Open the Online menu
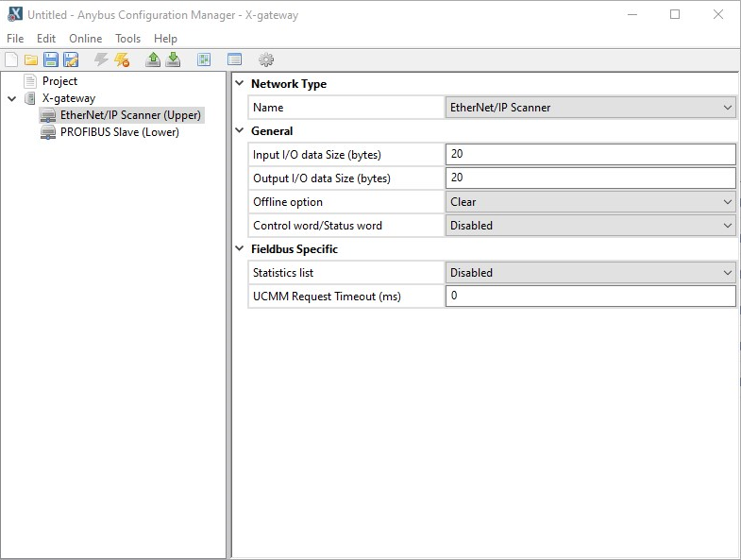741x560 pixels. [86, 39]
